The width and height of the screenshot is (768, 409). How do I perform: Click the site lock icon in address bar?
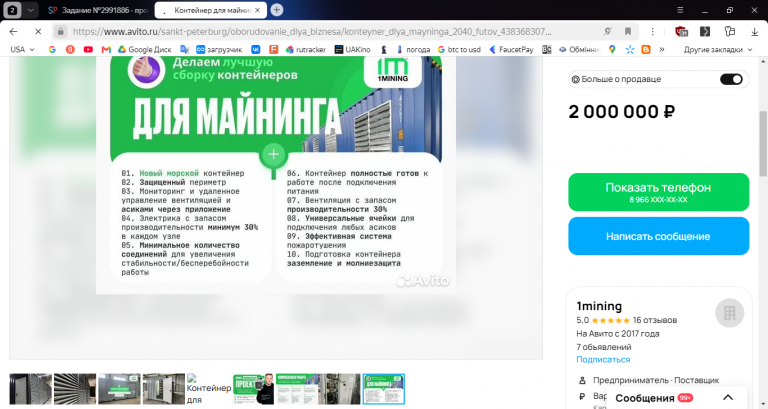point(60,31)
